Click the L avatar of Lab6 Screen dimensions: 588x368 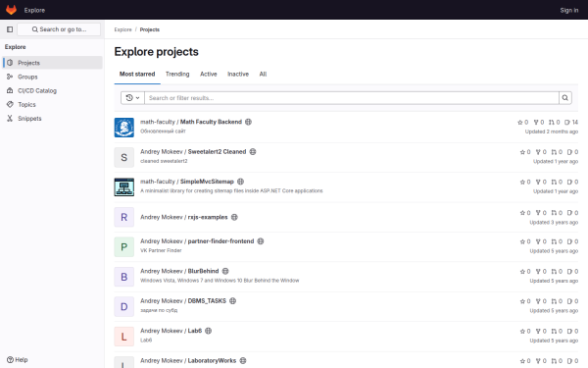click(124, 337)
